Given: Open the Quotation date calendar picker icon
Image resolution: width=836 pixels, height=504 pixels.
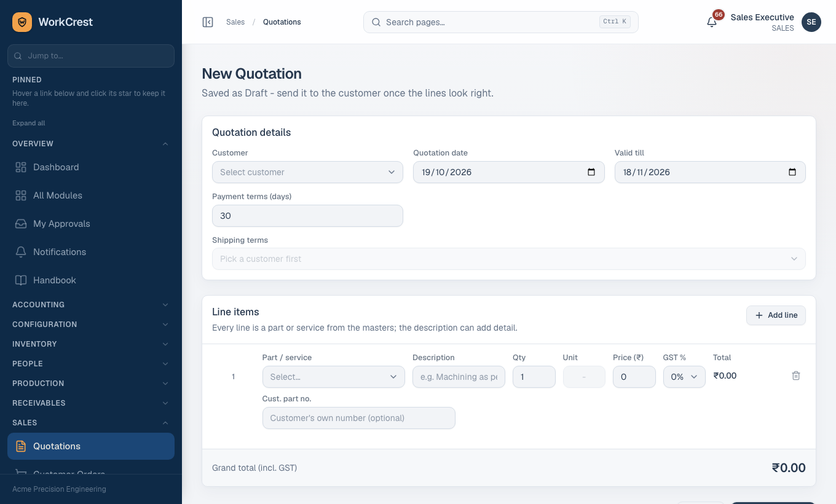Looking at the screenshot, I should pyautogui.click(x=591, y=172).
